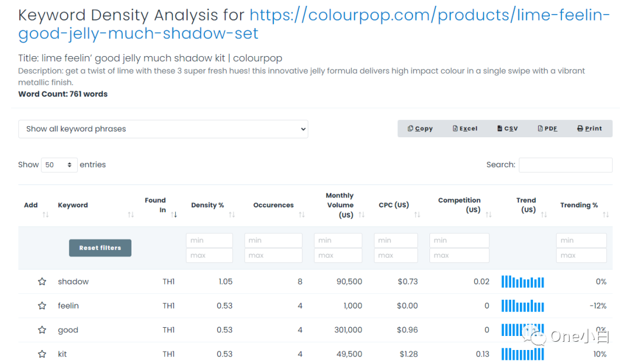Click the monthly volume value 90,500
The image size is (631, 364).
(x=349, y=282)
